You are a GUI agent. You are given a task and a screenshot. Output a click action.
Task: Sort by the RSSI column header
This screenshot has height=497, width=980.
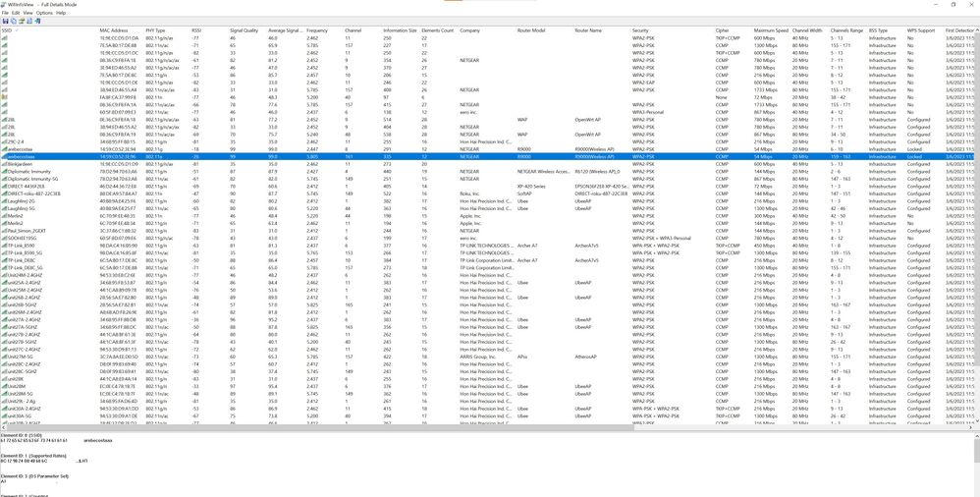tap(209, 30)
